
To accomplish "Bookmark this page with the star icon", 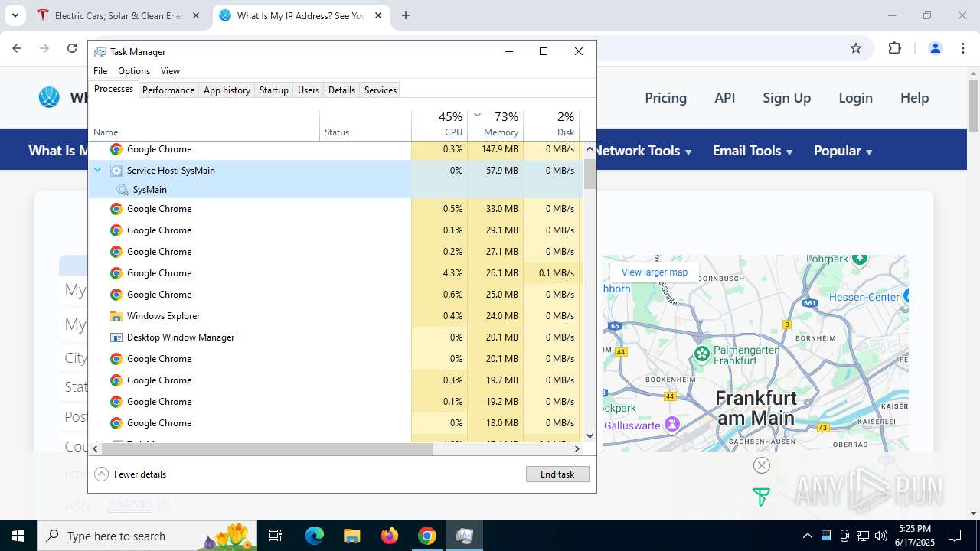I will click(856, 48).
